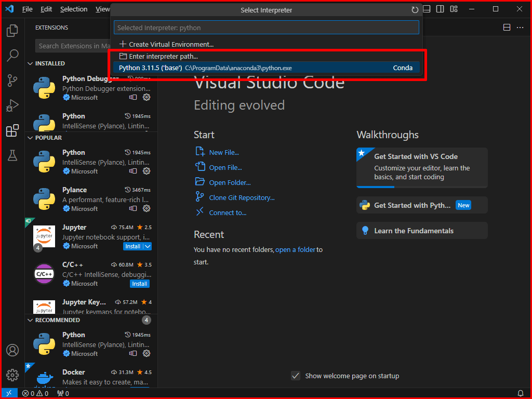Open Learn the Fundamentals walkthrough

pos(422,231)
